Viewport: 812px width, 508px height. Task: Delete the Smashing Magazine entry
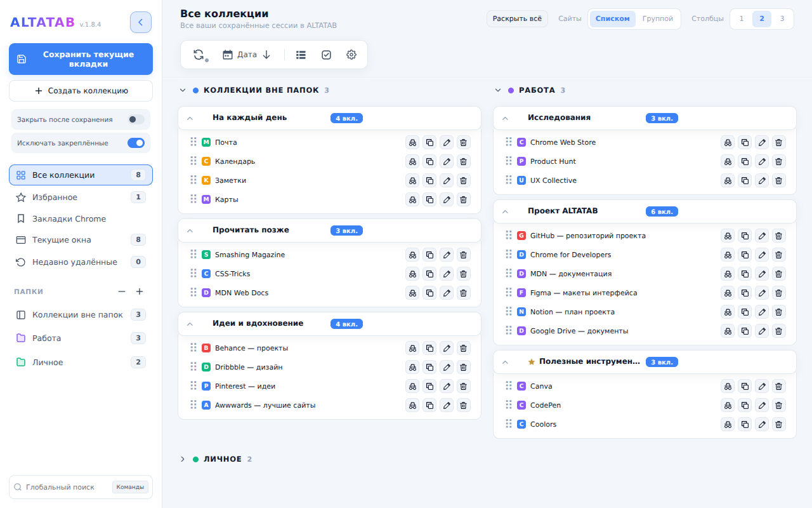(x=464, y=255)
